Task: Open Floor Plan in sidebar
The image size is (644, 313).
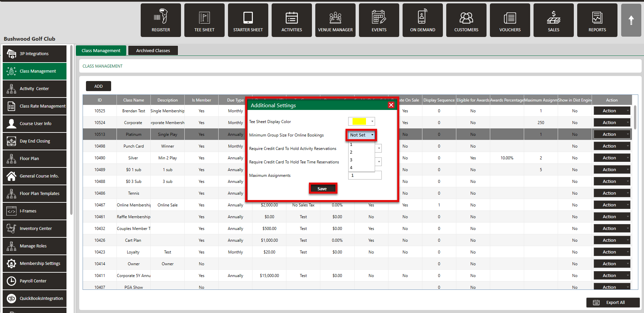Action: [35, 159]
